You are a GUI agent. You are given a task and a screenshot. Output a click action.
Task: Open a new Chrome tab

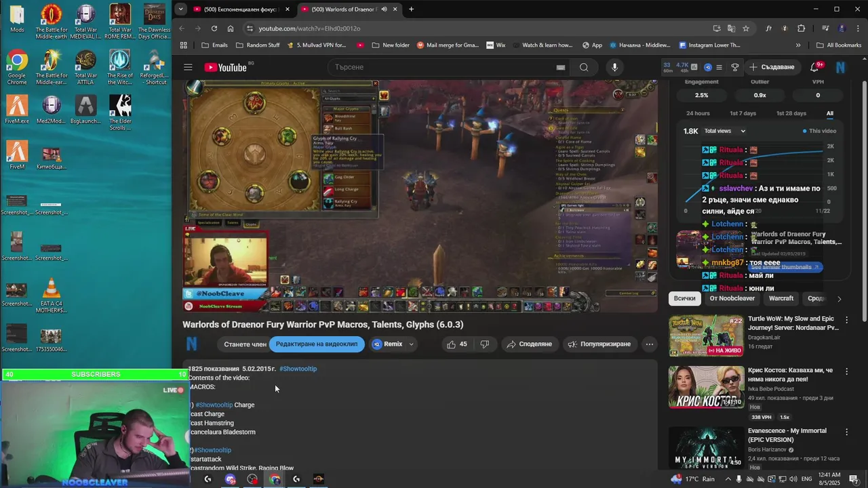tap(411, 9)
